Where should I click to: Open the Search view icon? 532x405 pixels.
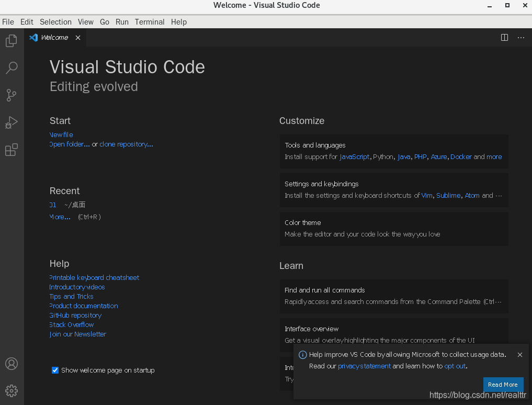point(12,68)
